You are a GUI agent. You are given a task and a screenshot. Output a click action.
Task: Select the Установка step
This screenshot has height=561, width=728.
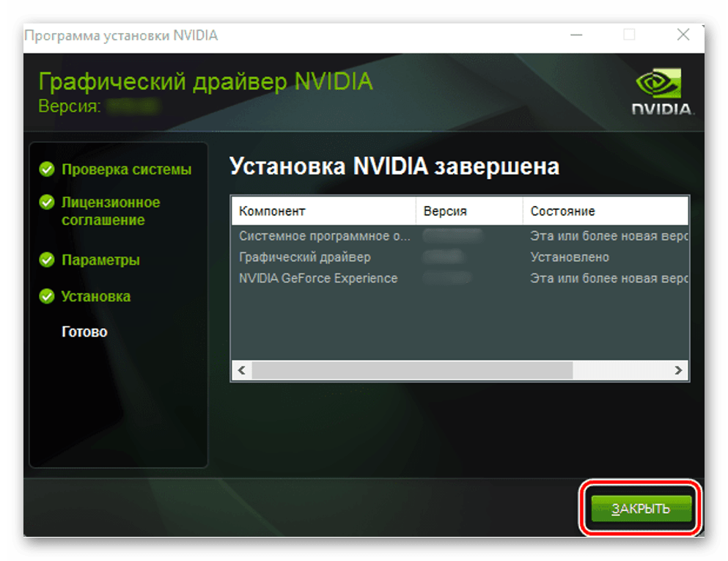95,296
